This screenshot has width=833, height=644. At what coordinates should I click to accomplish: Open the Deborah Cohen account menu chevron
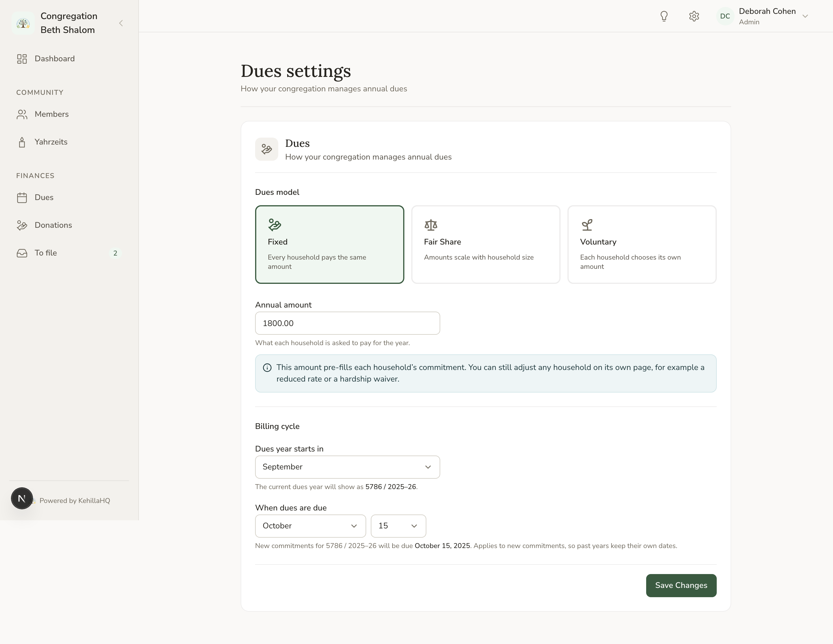point(805,16)
